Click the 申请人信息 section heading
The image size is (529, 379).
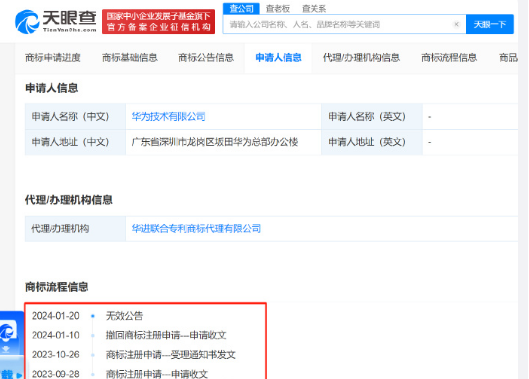52,88
